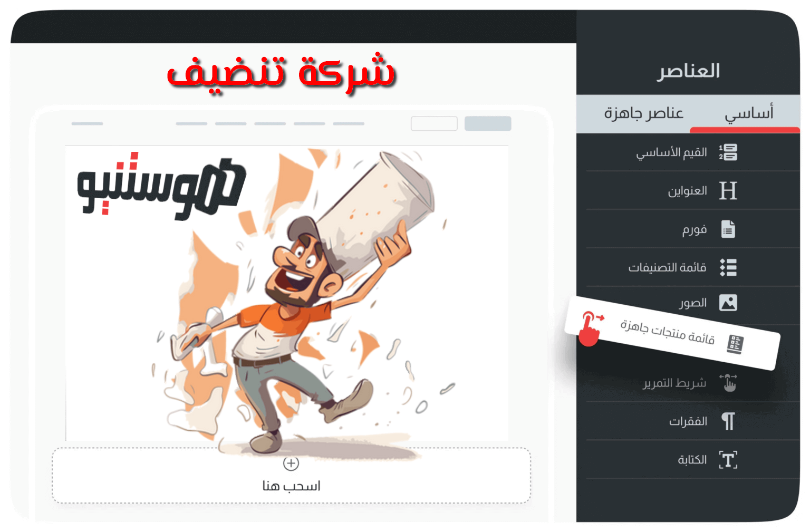The height and width of the screenshot is (532, 810).
Task: Click the ready products list icon
Action: (x=735, y=344)
